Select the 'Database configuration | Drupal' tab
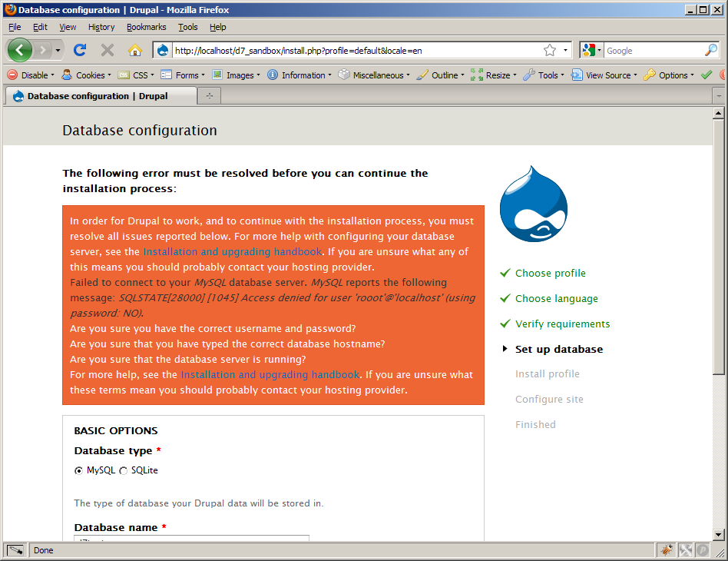The height and width of the screenshot is (561, 728). (x=101, y=96)
